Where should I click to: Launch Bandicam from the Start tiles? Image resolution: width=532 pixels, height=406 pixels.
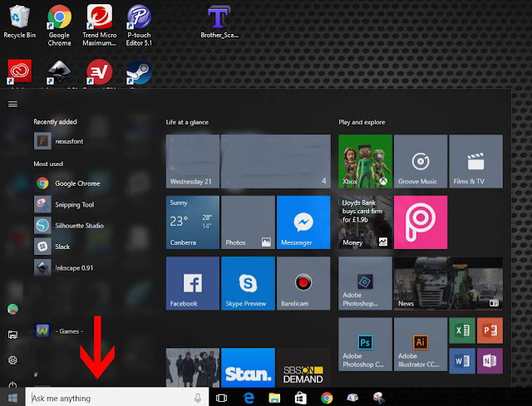303,283
